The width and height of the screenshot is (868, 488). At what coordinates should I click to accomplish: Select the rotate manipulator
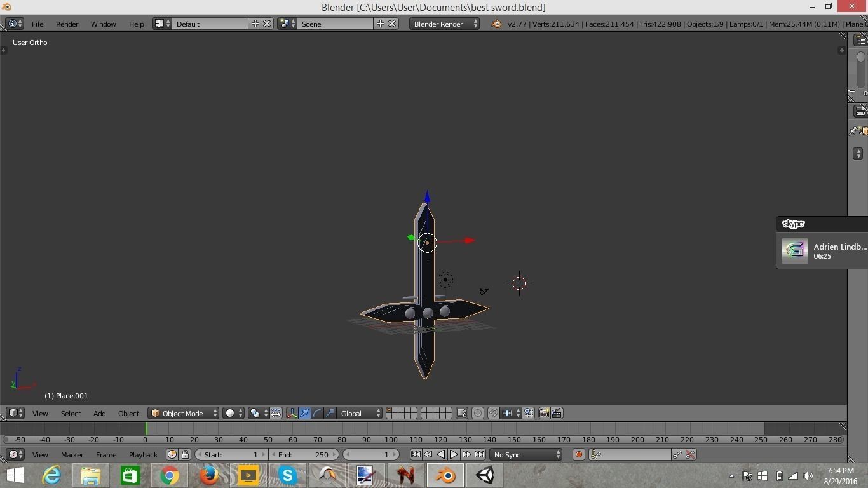click(x=317, y=413)
